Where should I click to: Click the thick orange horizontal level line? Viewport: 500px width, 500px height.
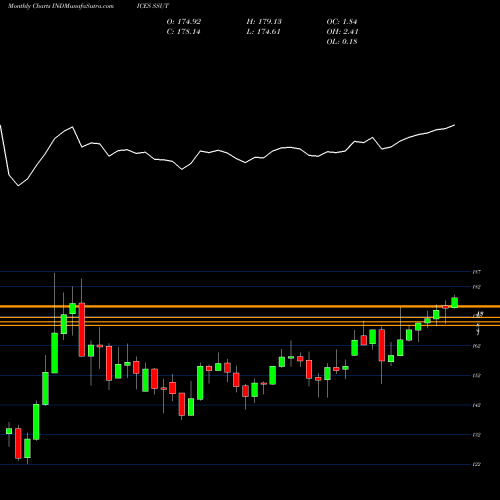pos(250,306)
